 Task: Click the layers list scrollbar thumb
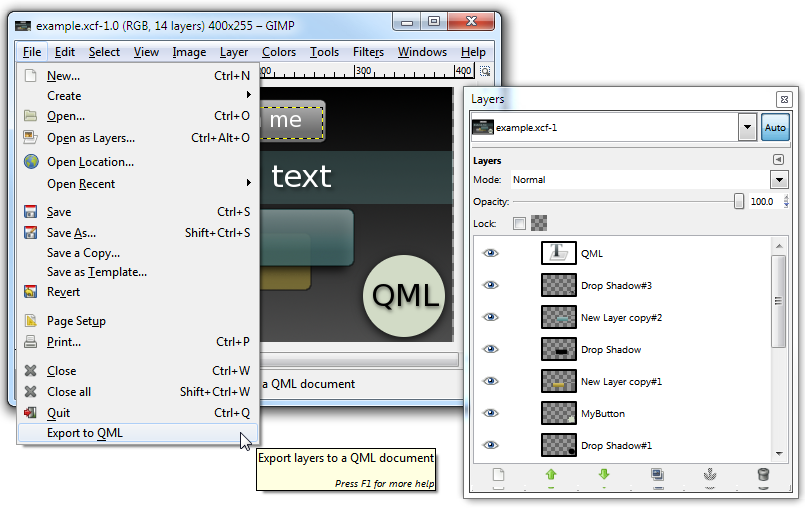(779, 301)
